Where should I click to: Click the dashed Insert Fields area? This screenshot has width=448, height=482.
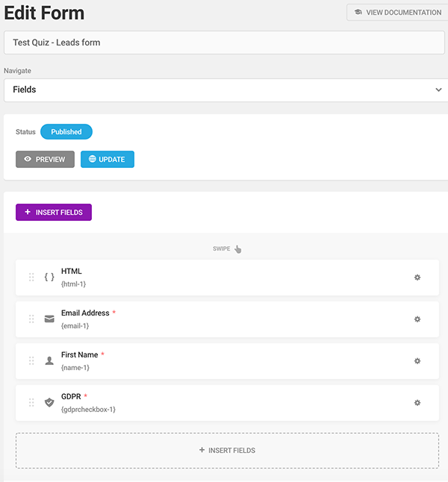227,451
